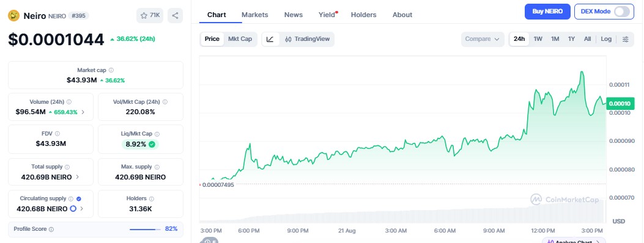Click Buy NEIRO button

point(547,12)
